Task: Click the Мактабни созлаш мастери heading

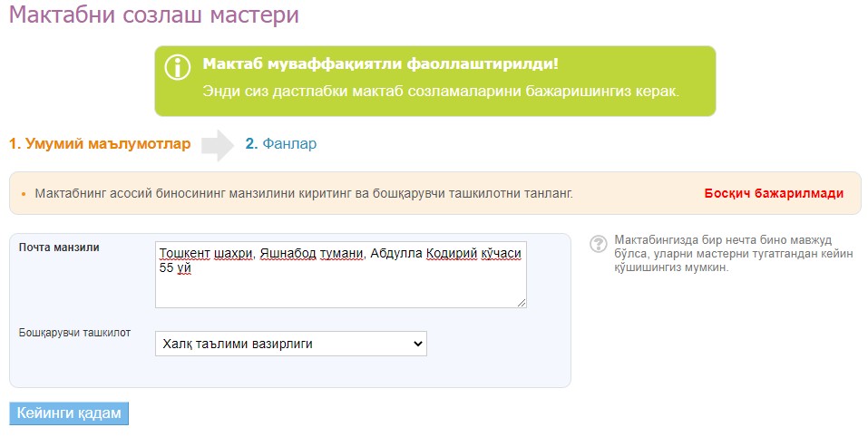Action: (154, 15)
